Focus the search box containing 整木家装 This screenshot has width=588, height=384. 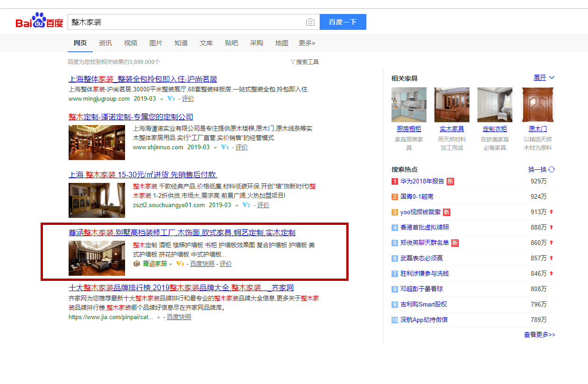187,22
